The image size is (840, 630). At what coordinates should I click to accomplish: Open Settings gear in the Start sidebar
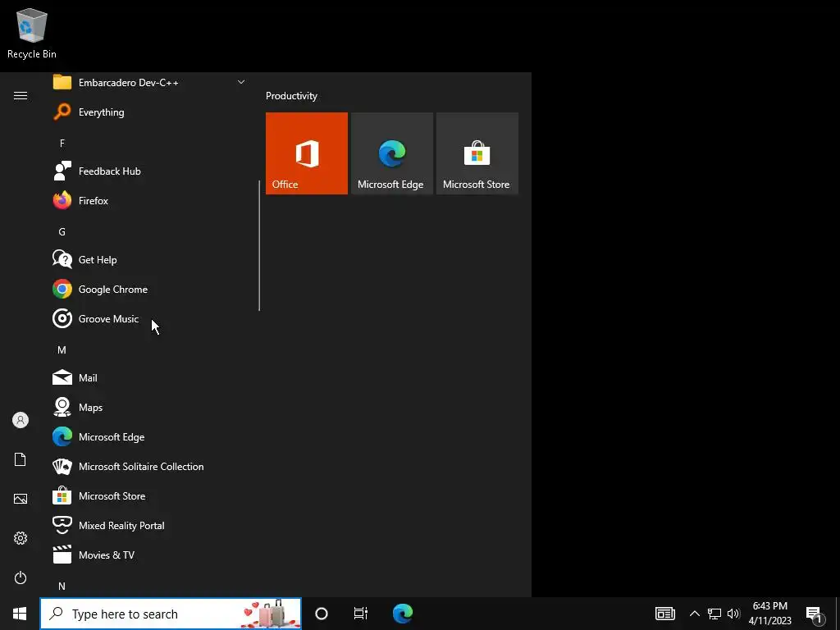(x=21, y=538)
